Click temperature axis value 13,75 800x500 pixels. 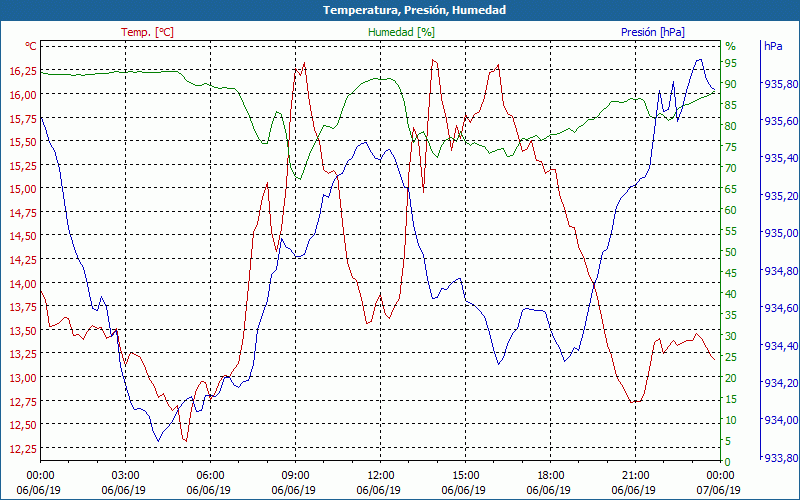[23, 307]
